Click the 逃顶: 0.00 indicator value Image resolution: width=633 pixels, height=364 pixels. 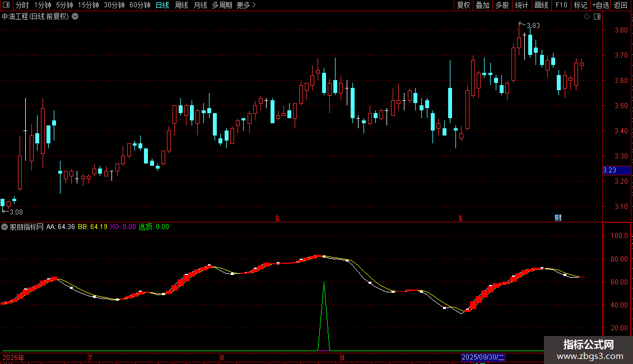coord(154,227)
